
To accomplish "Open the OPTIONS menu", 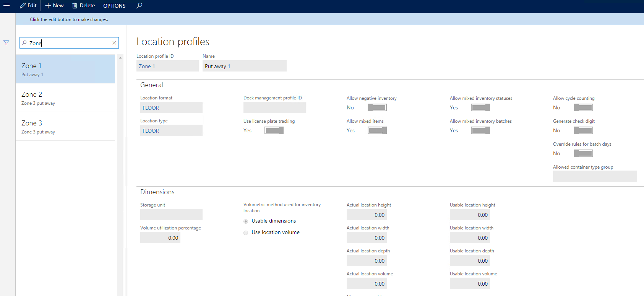I will [x=114, y=6].
